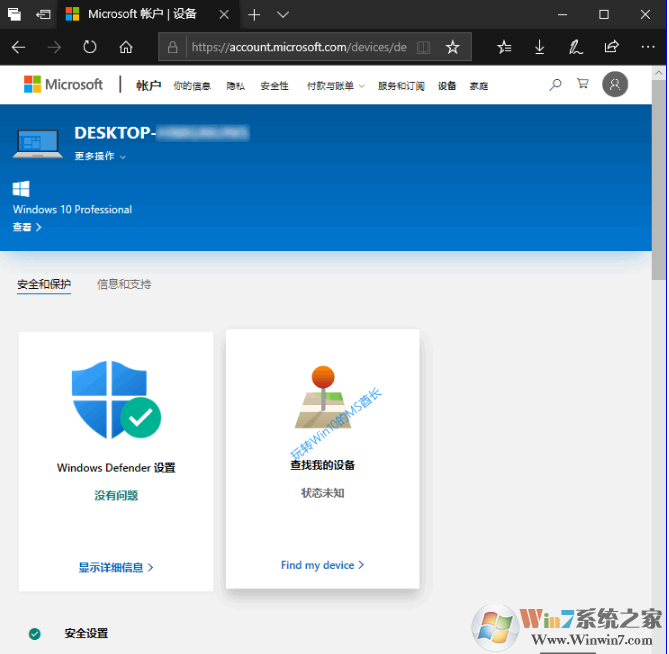
Task: Click the share icon in browser toolbar
Action: click(x=611, y=47)
